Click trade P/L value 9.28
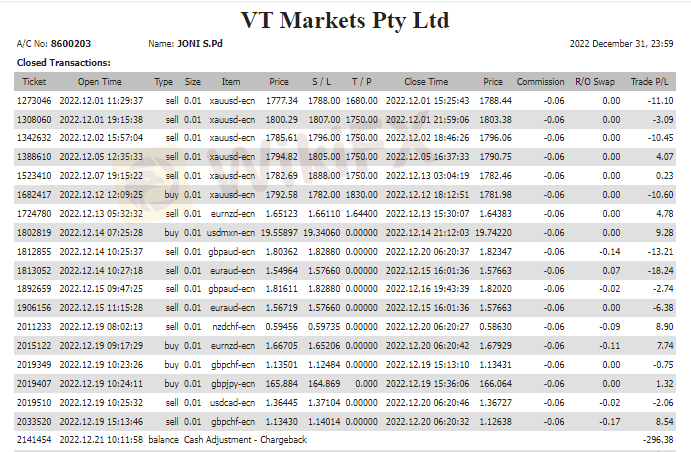Viewport: 691px width, 452px height. click(x=664, y=232)
